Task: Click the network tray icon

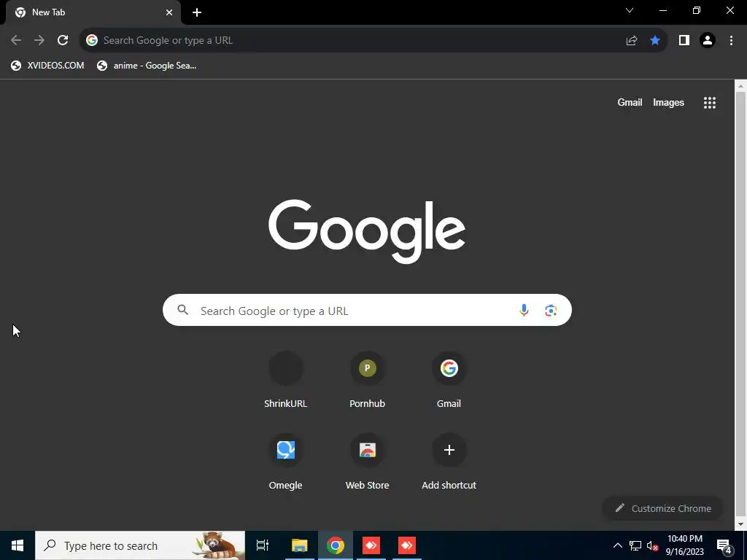Action: (635, 545)
